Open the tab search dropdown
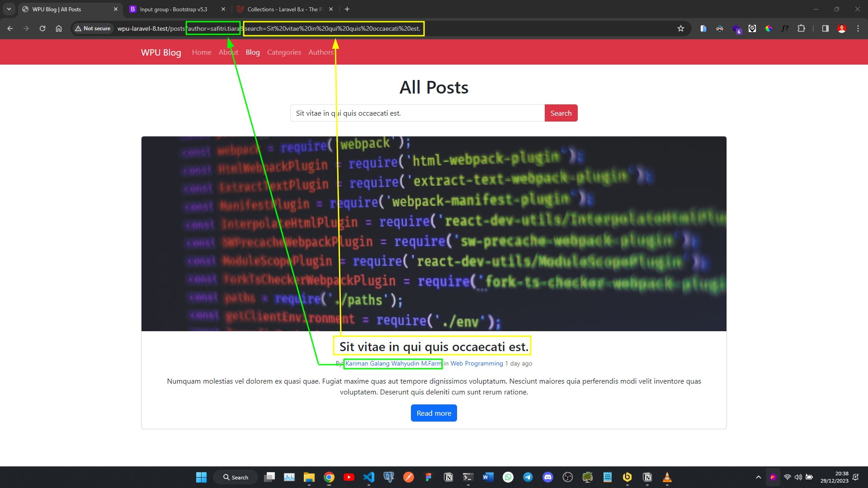 click(x=9, y=9)
